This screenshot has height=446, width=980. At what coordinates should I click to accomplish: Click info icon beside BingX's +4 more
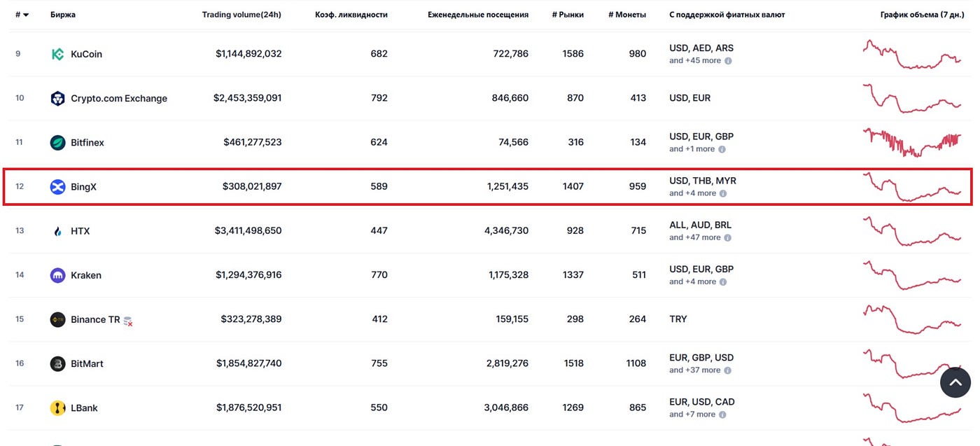(724, 193)
